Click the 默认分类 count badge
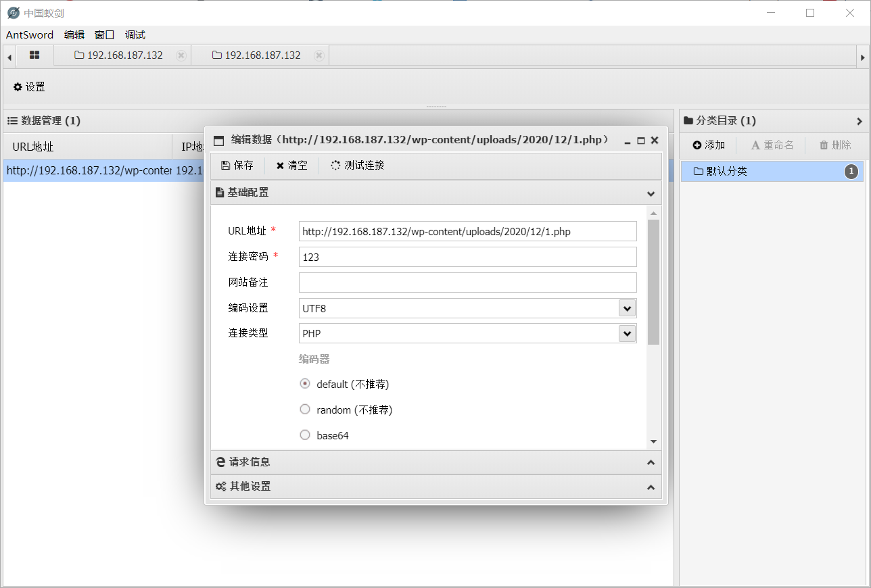871x588 pixels. pyautogui.click(x=851, y=172)
